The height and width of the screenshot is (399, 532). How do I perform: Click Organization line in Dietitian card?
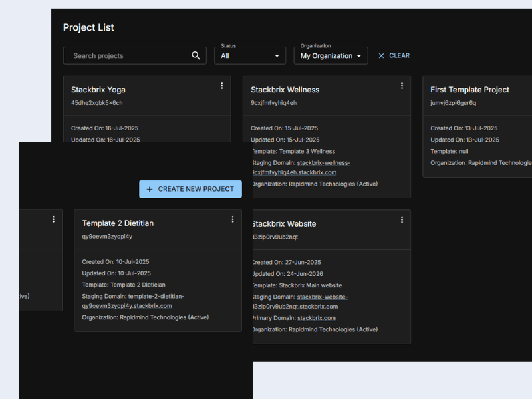146,317
